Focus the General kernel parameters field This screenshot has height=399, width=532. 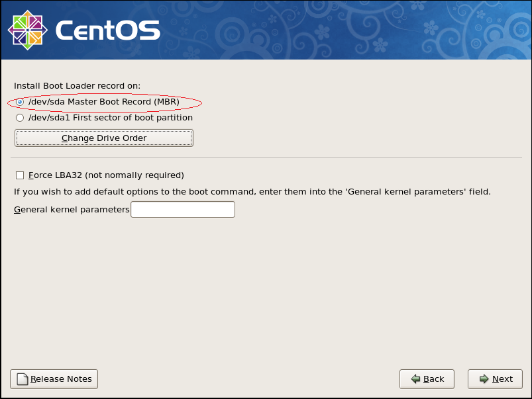click(183, 210)
